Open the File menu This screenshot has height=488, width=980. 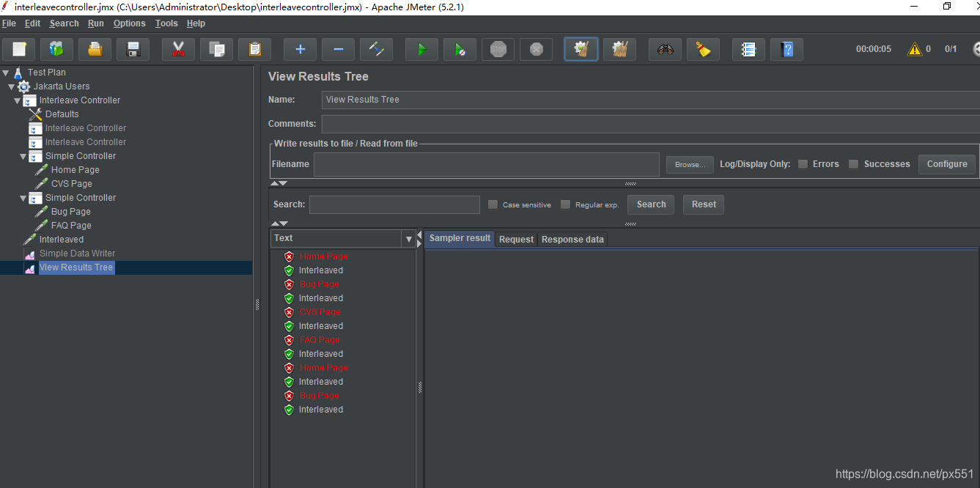(x=9, y=23)
